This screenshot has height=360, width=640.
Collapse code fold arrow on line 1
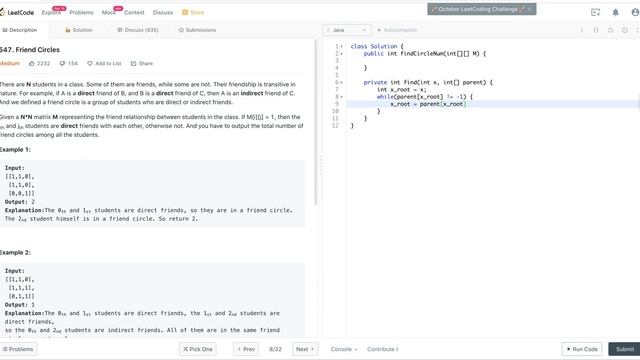point(342,47)
